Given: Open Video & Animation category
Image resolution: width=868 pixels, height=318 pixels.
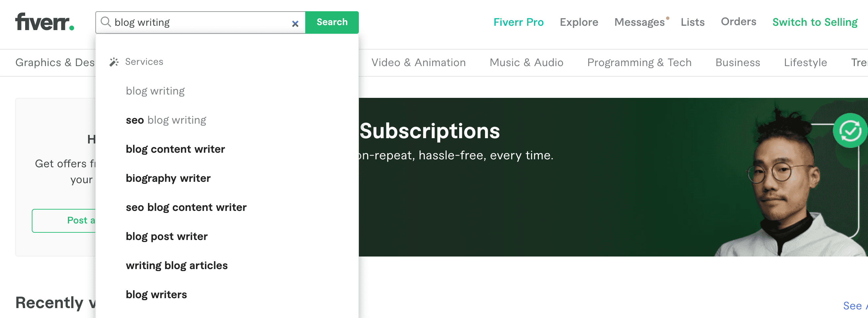Looking at the screenshot, I should point(418,62).
